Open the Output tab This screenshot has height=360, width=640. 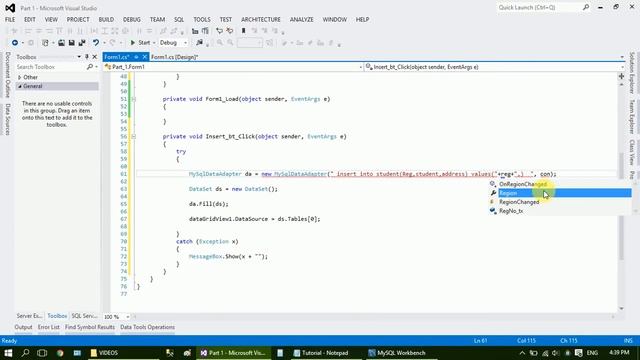coord(23,327)
